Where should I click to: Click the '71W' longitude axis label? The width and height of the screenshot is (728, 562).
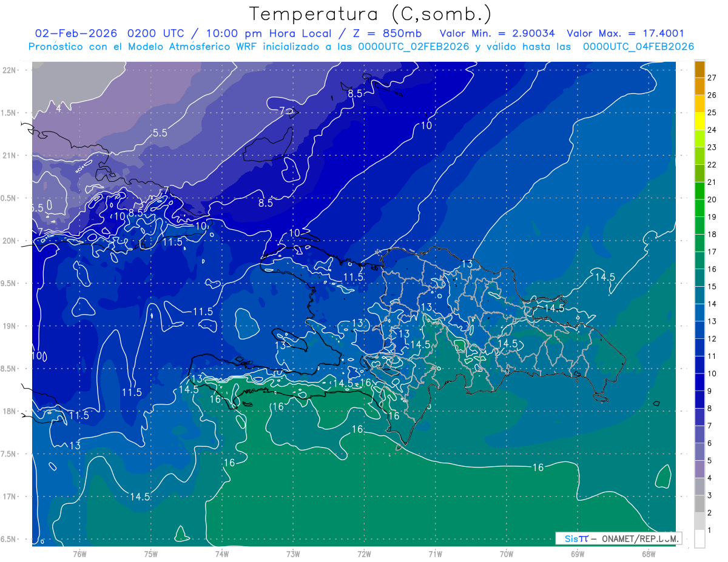click(435, 554)
